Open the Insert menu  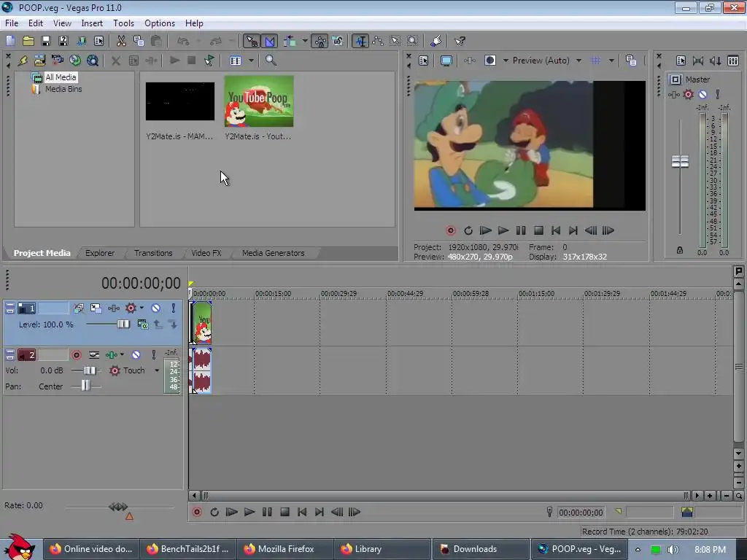click(x=92, y=23)
